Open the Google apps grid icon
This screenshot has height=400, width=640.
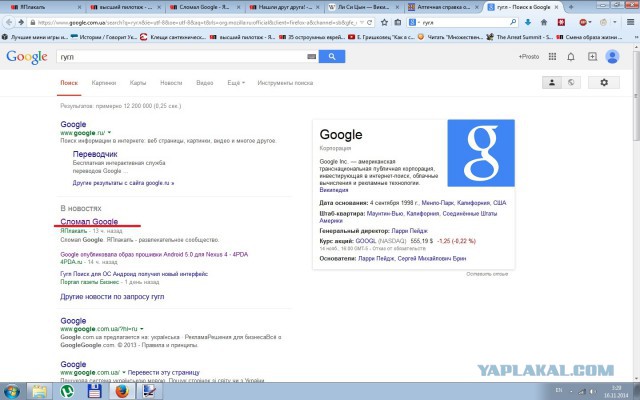552,57
